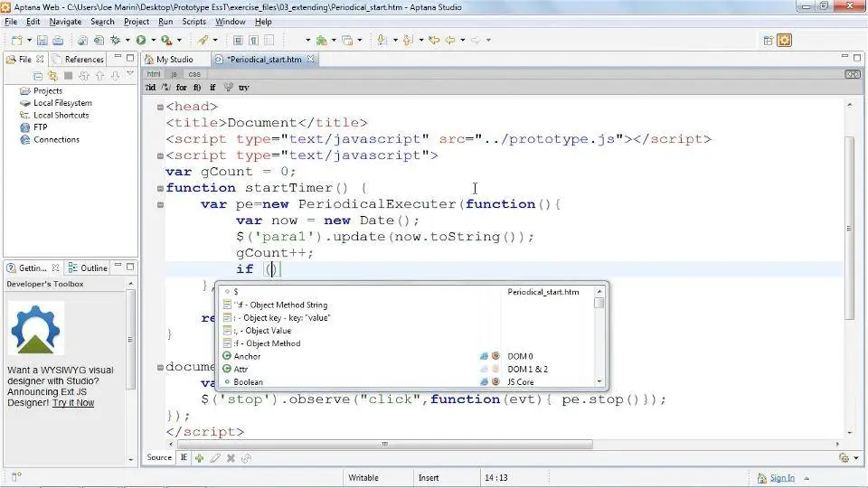The height and width of the screenshot is (488, 868).
Task: Click the Aptana gear logo thumbnail
Action: 35,330
